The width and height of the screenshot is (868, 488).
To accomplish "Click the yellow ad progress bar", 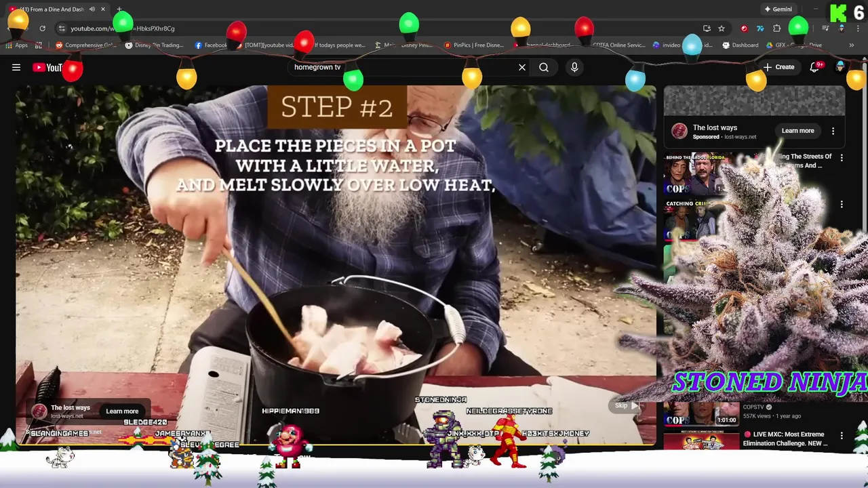I will point(336,445).
